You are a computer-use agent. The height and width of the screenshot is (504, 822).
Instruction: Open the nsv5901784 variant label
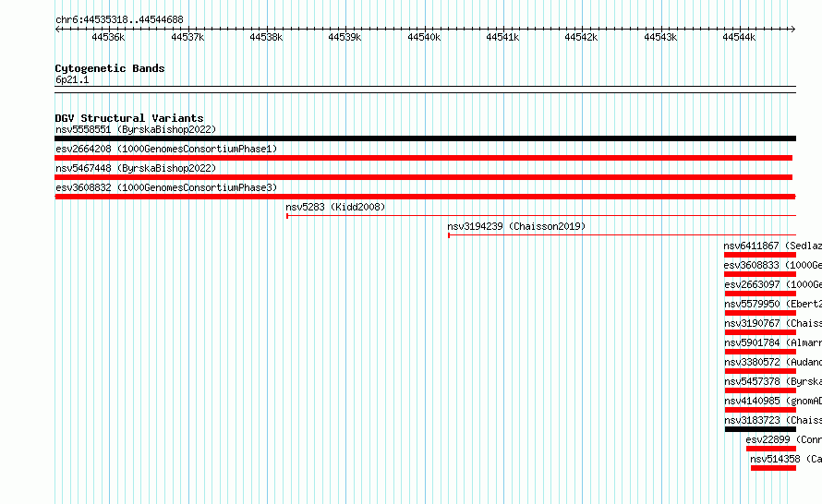click(x=773, y=342)
